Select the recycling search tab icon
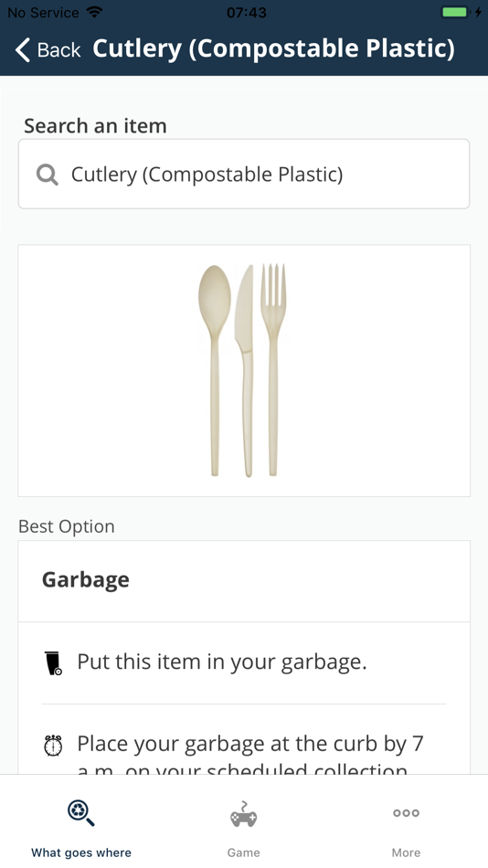Screen dimensions: 488x868 (80, 813)
